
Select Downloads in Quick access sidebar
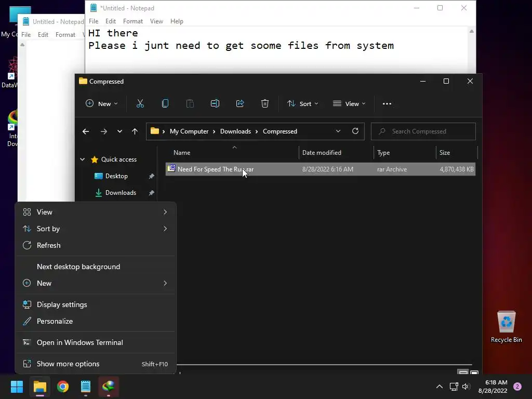pos(121,193)
